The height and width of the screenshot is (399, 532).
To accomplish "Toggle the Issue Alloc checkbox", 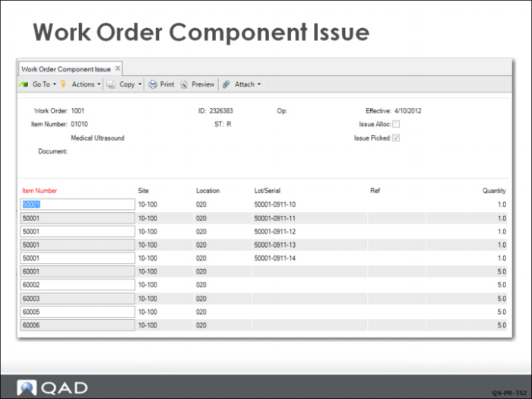I will click(x=396, y=124).
